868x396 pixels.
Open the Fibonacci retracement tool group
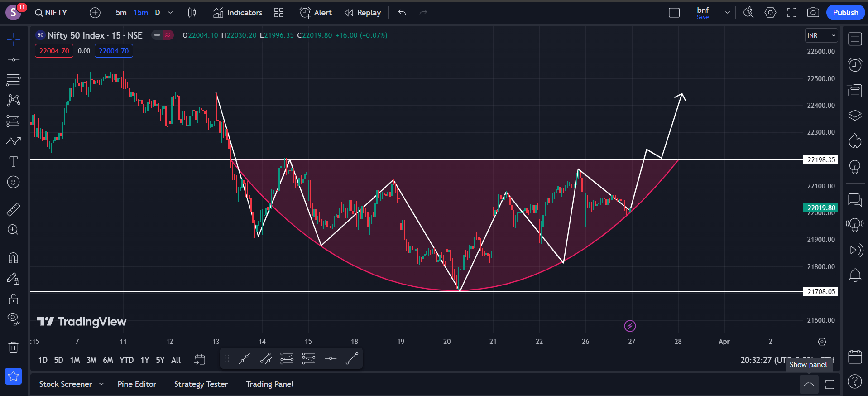14,80
